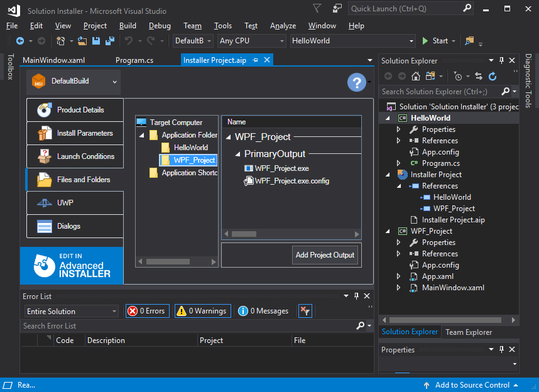
Task: Open the Analyze menu
Action: coord(283,26)
